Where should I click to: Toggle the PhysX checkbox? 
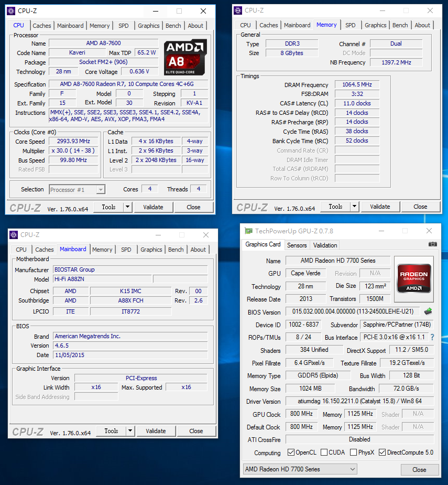coord(353,452)
